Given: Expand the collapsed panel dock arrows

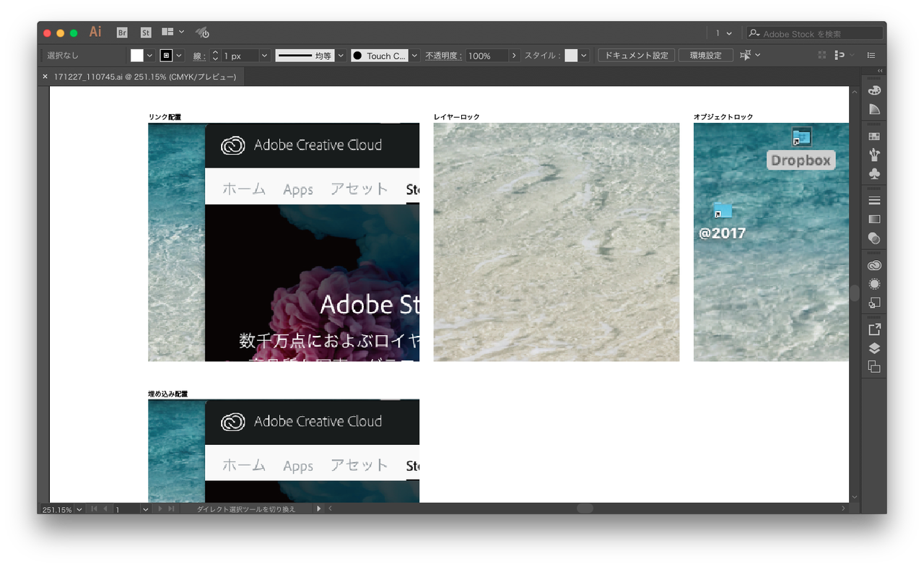Looking at the screenshot, I should pyautogui.click(x=880, y=71).
